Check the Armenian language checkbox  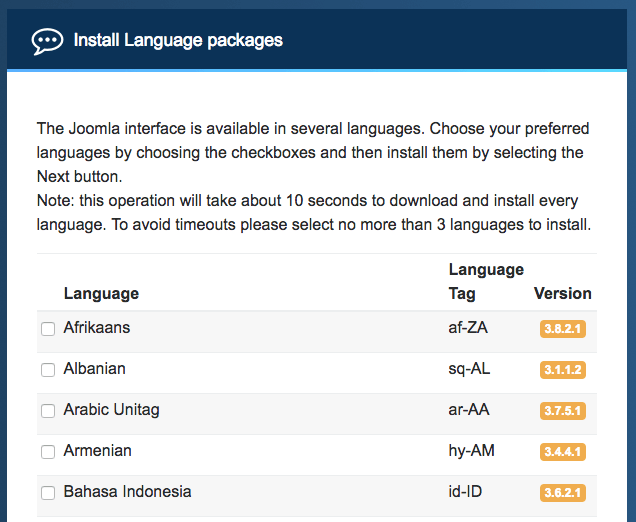48,451
